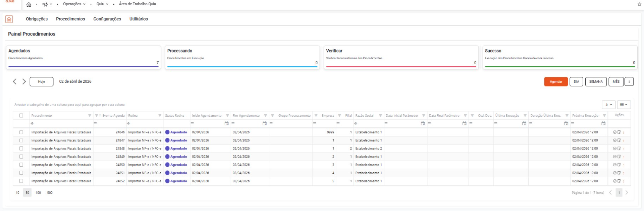Set page size to 100 items
The height and width of the screenshot is (211, 644).
pos(38,193)
